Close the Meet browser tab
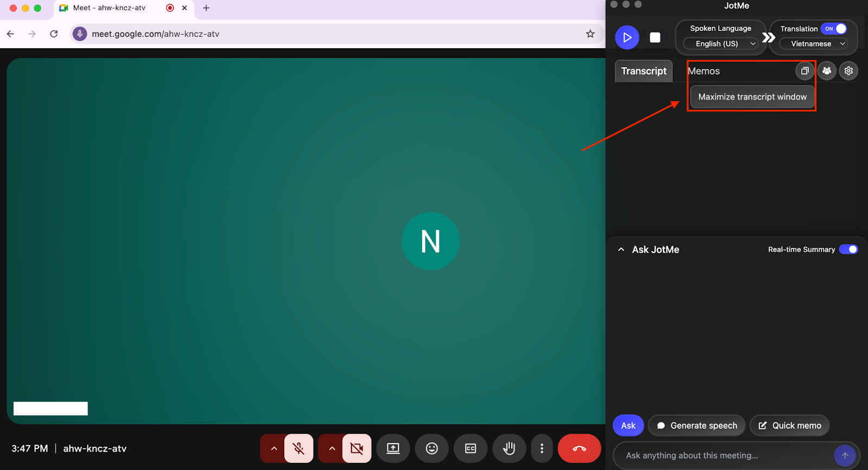The width and height of the screenshot is (868, 470). tap(184, 8)
